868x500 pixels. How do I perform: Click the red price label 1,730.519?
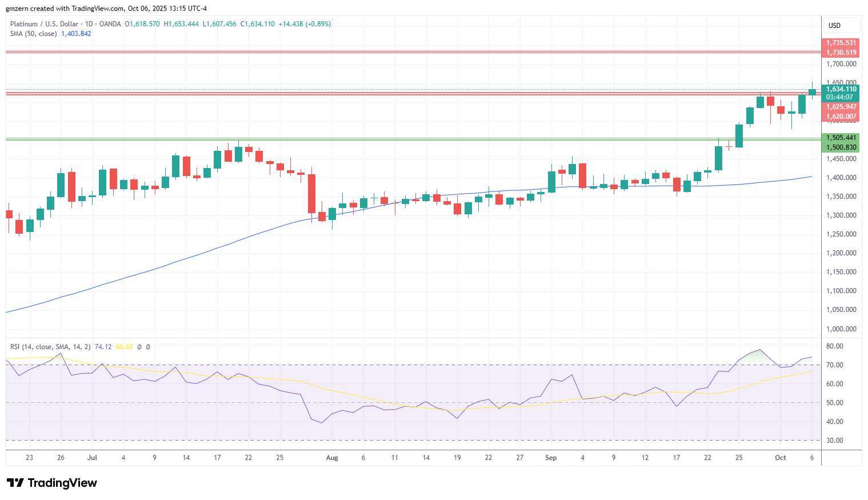[840, 53]
